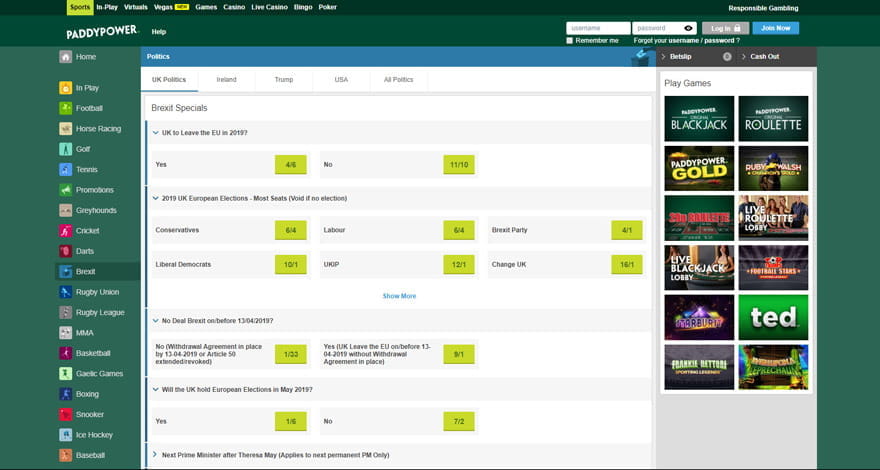This screenshot has height=470, width=880.
Task: Open the USA politics tab
Action: (x=341, y=80)
